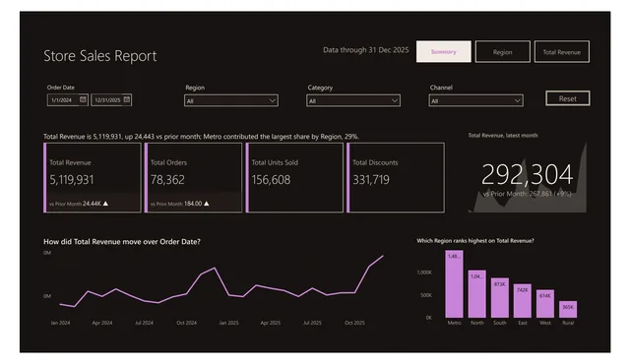Open the start date calendar picker icon

pyautogui.click(x=83, y=99)
